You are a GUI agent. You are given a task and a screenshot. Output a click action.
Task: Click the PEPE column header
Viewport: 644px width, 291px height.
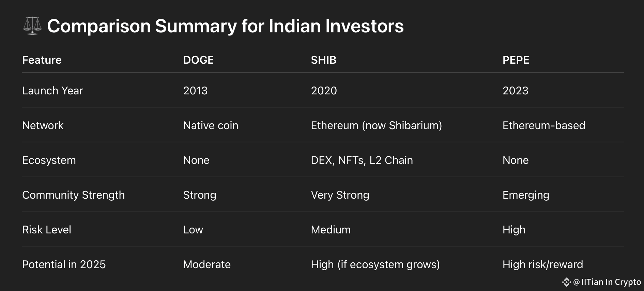point(516,60)
